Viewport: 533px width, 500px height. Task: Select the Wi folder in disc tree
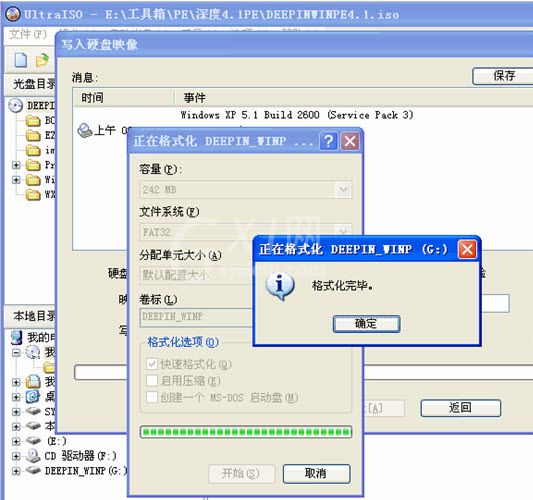(x=33, y=179)
